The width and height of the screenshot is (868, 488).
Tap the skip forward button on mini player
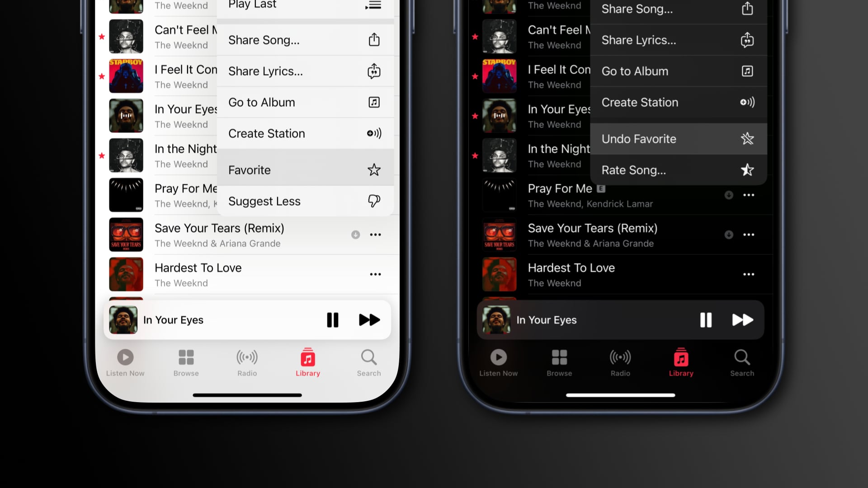pyautogui.click(x=370, y=320)
